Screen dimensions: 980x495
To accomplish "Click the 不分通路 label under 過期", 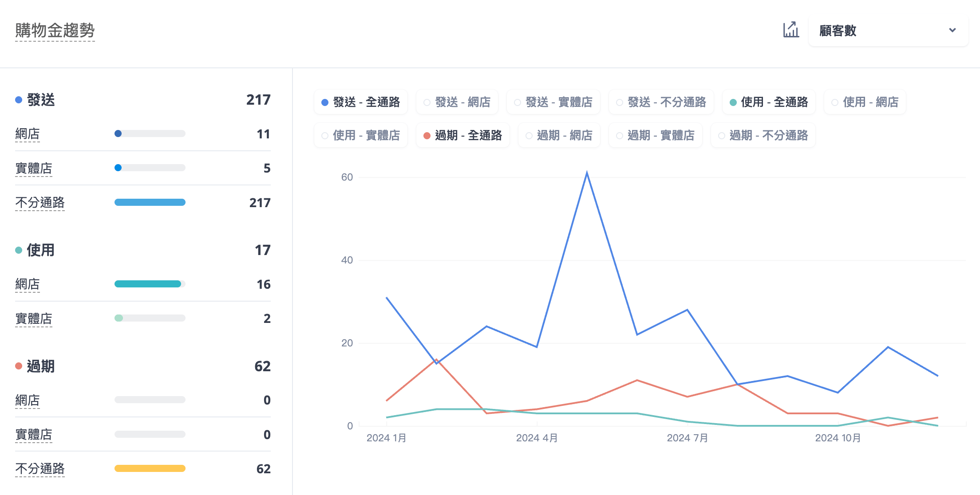I will [x=40, y=468].
